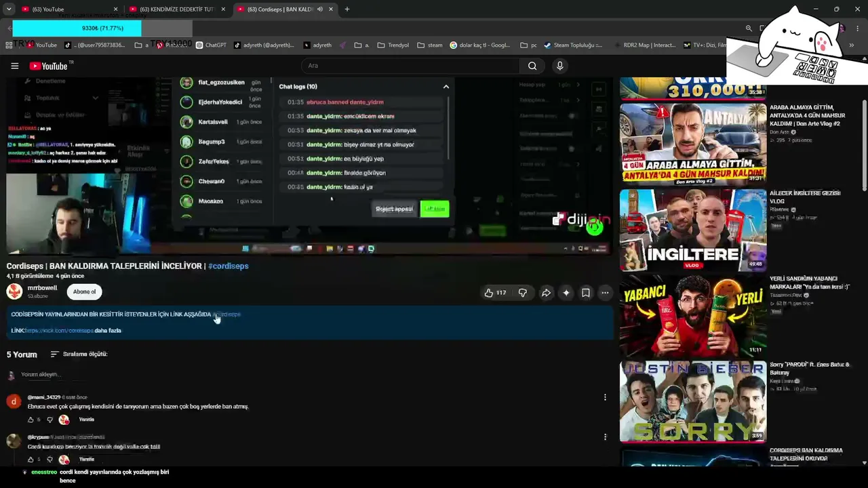
Task: Click the YouTube search input field
Action: pyautogui.click(x=410, y=66)
